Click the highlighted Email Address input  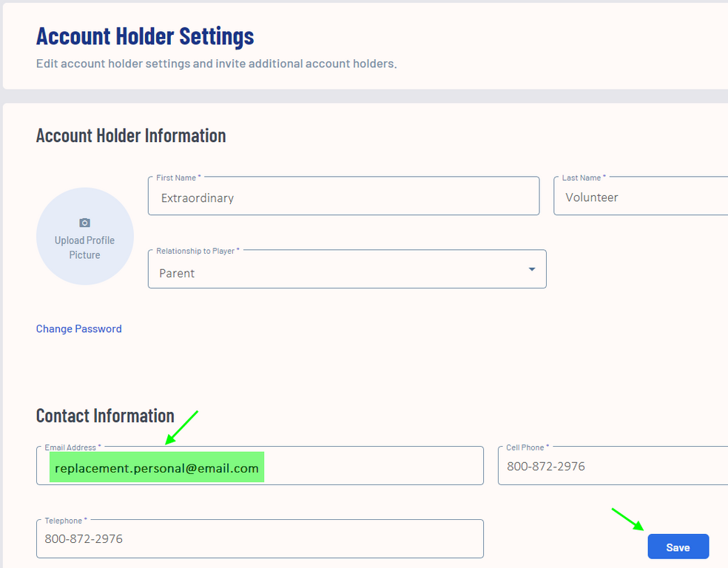[259, 468]
